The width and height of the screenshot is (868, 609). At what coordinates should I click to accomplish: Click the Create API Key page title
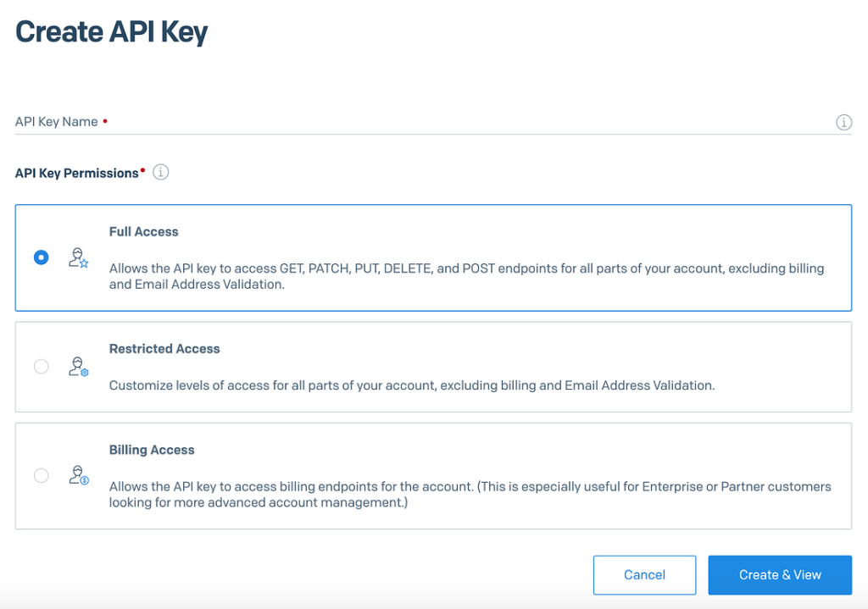(x=112, y=32)
